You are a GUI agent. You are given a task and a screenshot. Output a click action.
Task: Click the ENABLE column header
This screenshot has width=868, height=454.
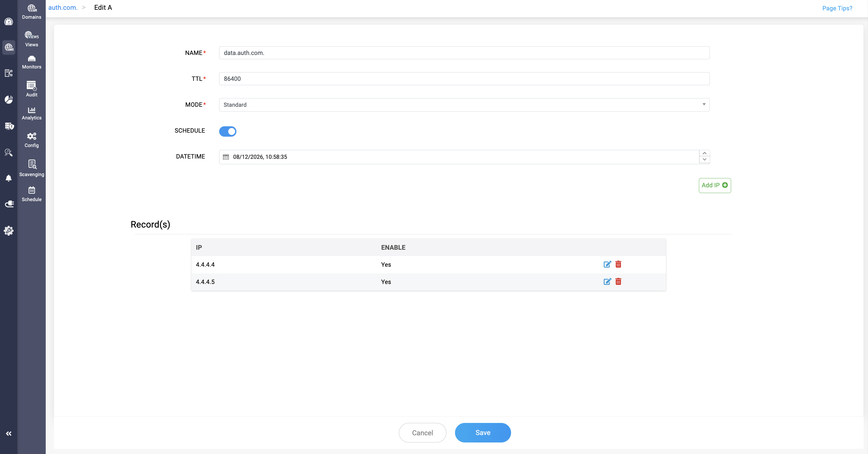(393, 247)
